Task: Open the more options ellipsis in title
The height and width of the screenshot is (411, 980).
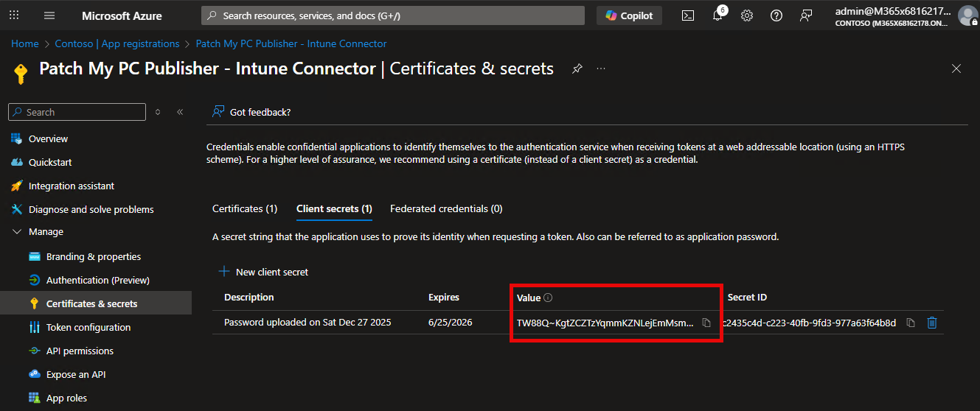Action: pos(601,68)
